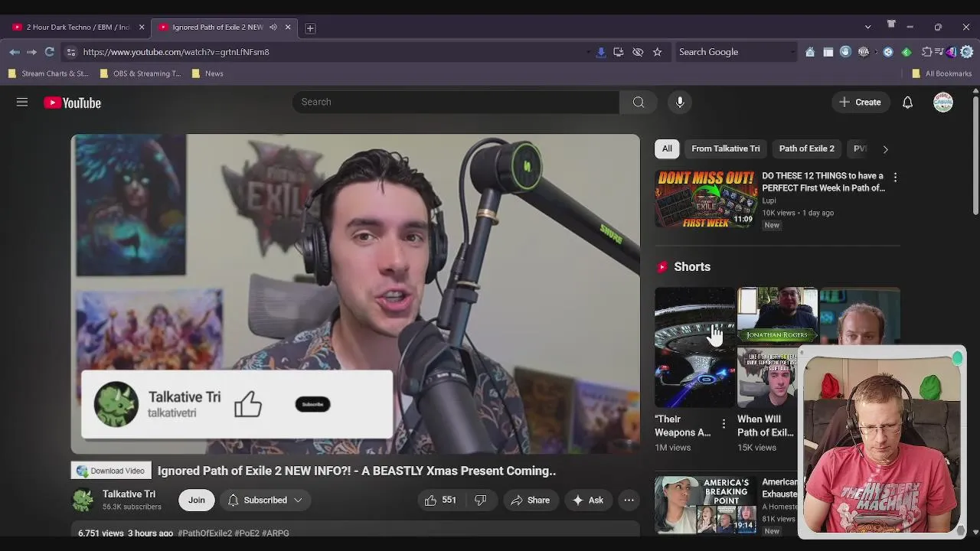Mute the Ignored Path of Exile tab audio
Viewport: 980px width, 551px height.
tap(273, 28)
